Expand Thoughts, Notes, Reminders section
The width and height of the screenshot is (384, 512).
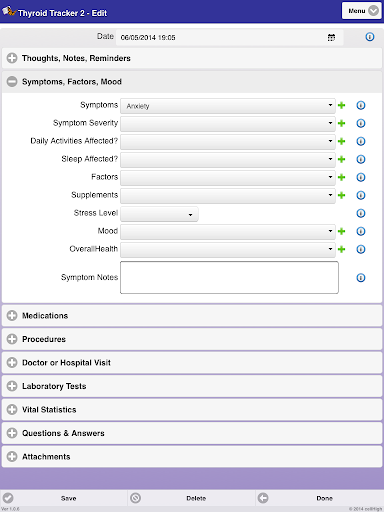point(192,58)
